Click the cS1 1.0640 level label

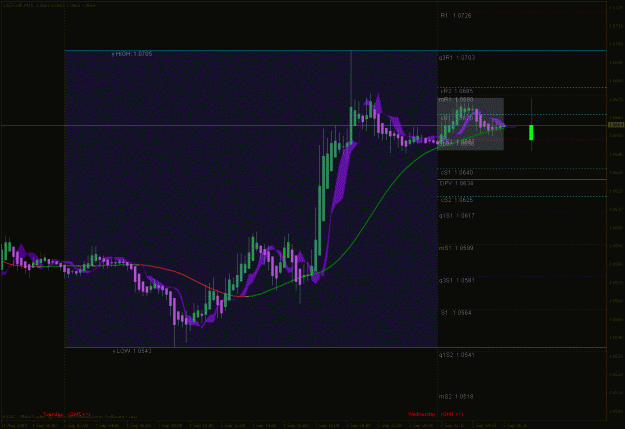[x=456, y=173]
